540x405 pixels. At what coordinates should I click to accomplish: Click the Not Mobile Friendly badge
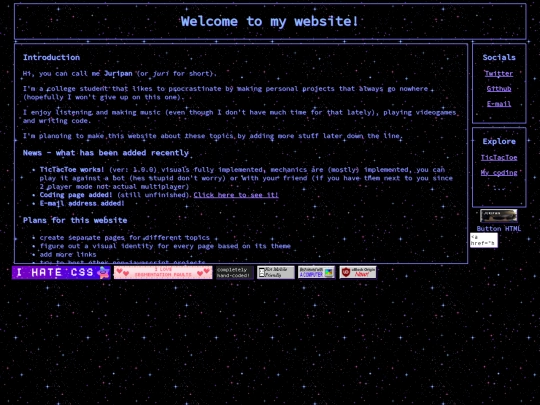coord(276,272)
